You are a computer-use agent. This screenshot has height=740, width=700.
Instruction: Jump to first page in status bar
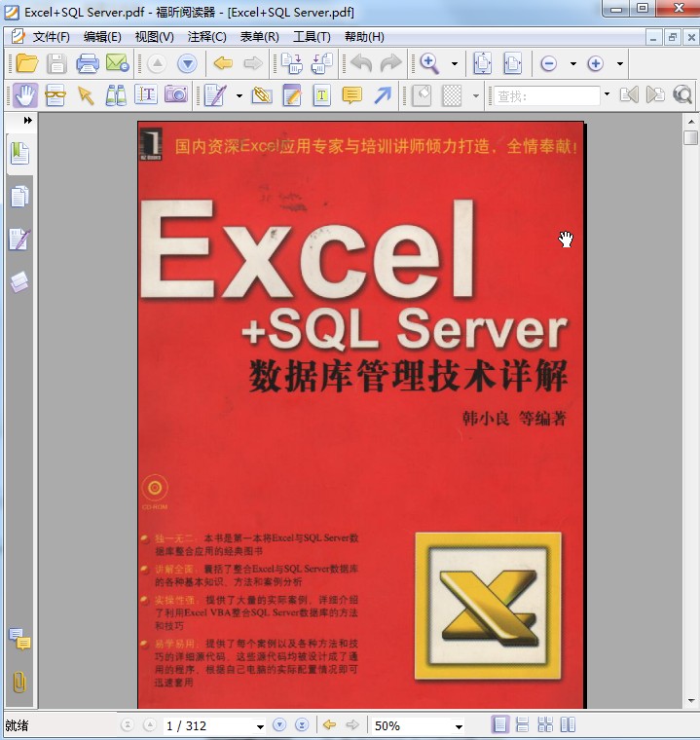pyautogui.click(x=127, y=724)
